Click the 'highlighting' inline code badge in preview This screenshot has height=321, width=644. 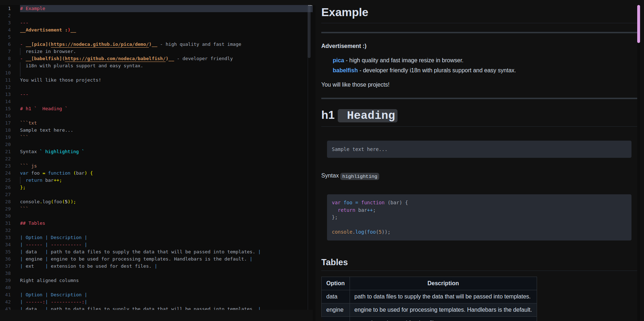click(360, 176)
